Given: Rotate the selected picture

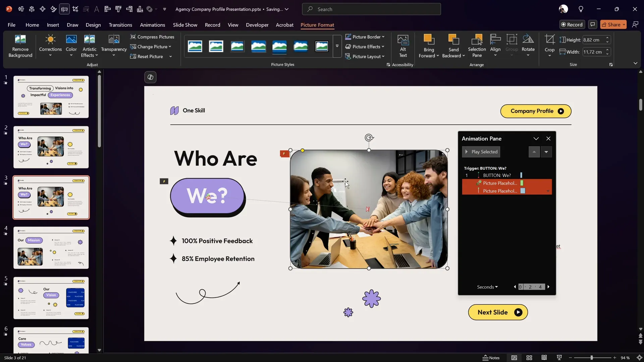Looking at the screenshot, I should tap(528, 45).
